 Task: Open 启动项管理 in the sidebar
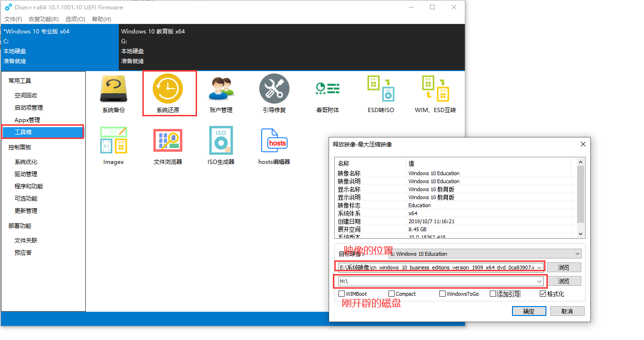tap(29, 107)
